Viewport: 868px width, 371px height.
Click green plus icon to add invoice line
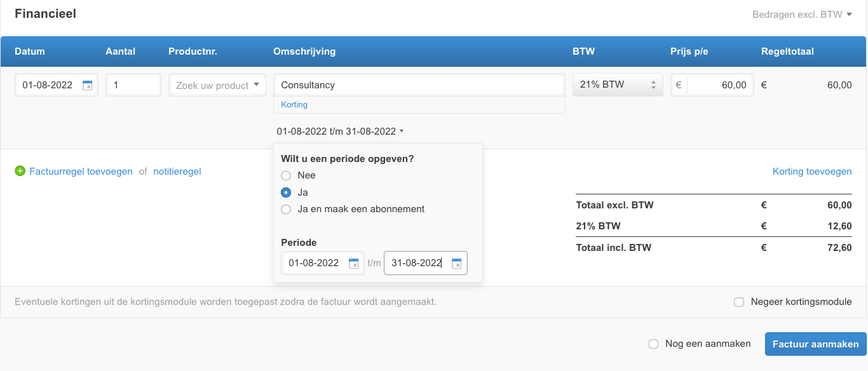pyautogui.click(x=20, y=172)
